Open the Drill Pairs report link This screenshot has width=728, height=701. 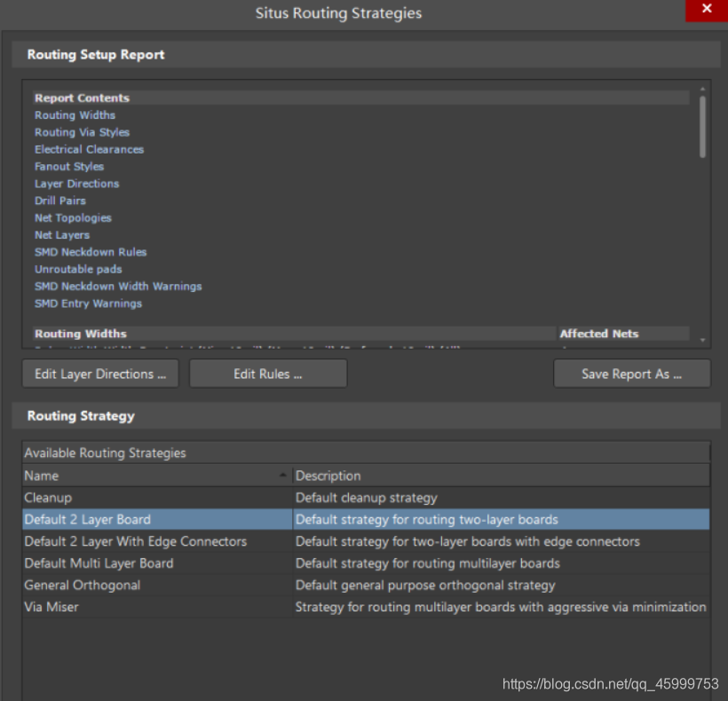(x=60, y=201)
